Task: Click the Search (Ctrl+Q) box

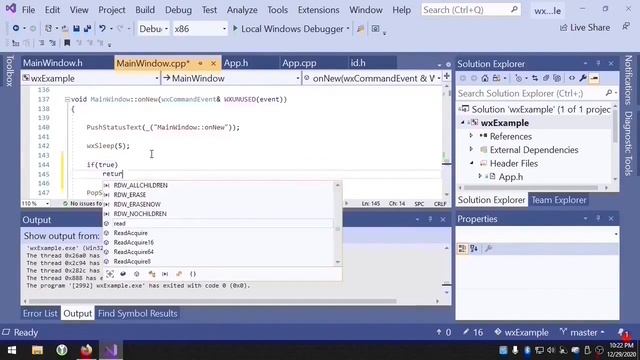Action: pos(471,10)
